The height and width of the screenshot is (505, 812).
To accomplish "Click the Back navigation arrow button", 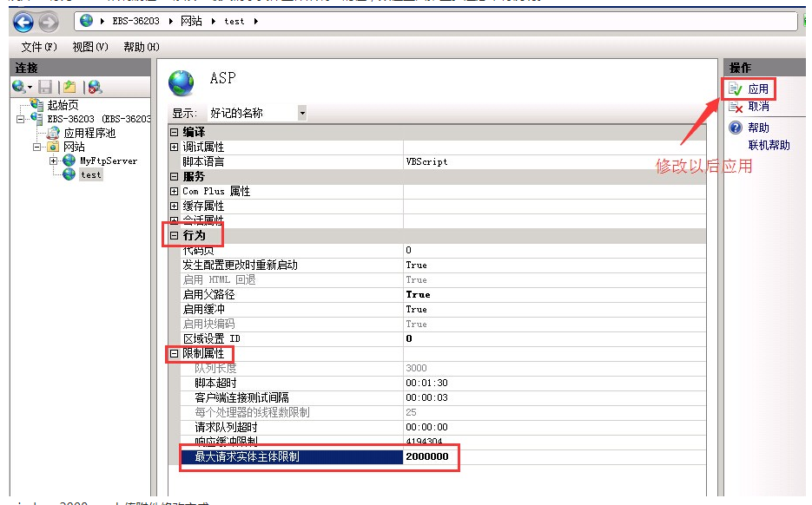I will [23, 23].
